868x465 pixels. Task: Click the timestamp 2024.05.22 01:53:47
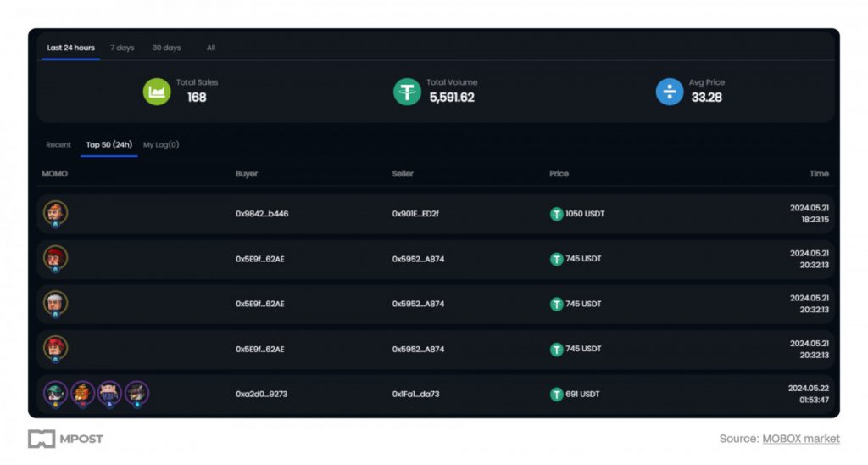(809, 394)
